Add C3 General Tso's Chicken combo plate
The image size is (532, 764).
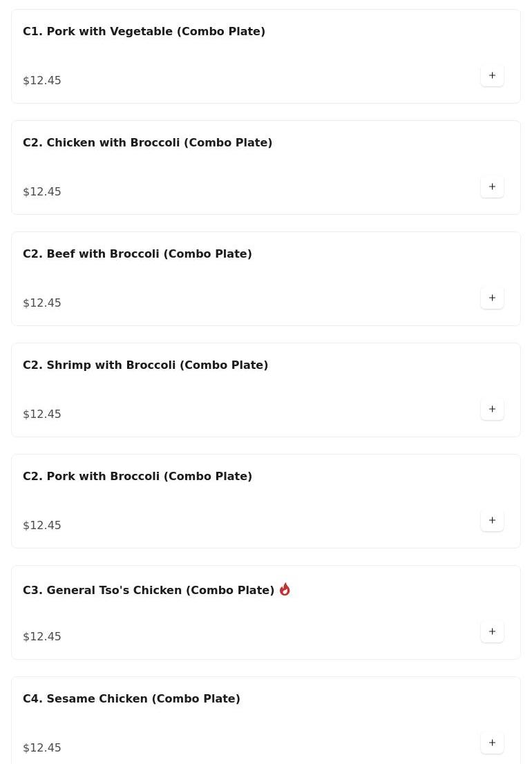click(x=492, y=631)
